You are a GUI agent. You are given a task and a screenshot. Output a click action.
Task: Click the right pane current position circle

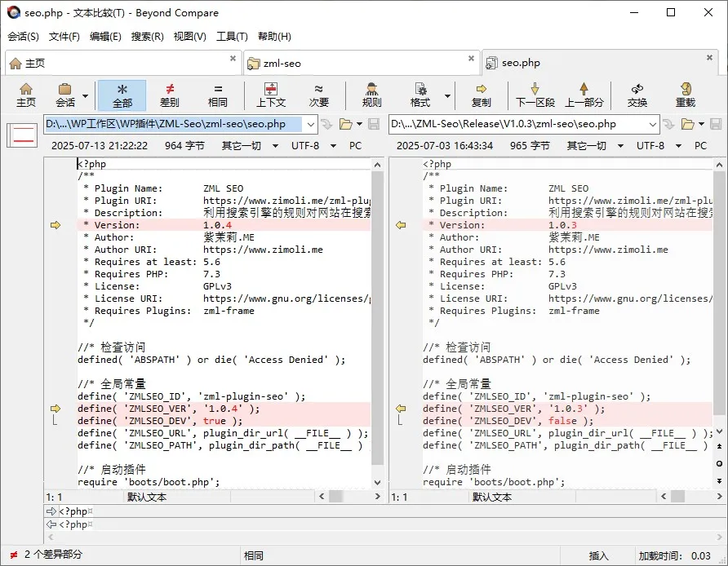[719, 463]
